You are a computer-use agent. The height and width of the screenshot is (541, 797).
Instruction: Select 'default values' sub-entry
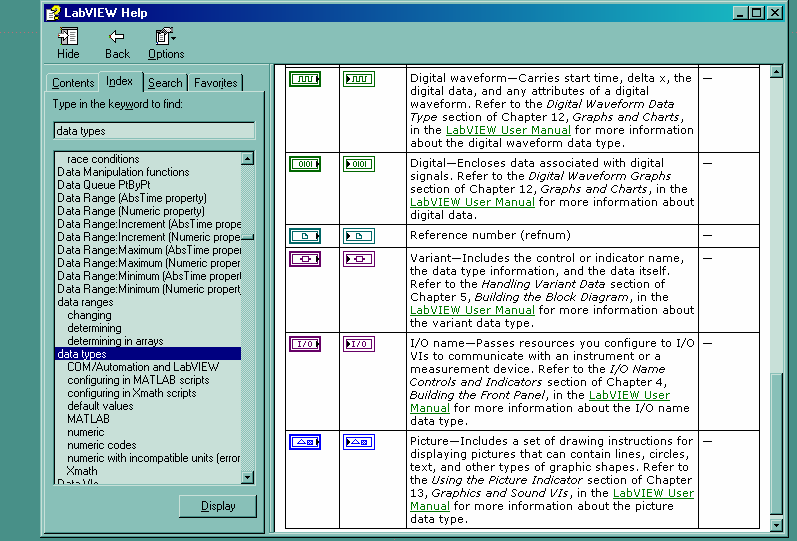pyautogui.click(x=100, y=406)
